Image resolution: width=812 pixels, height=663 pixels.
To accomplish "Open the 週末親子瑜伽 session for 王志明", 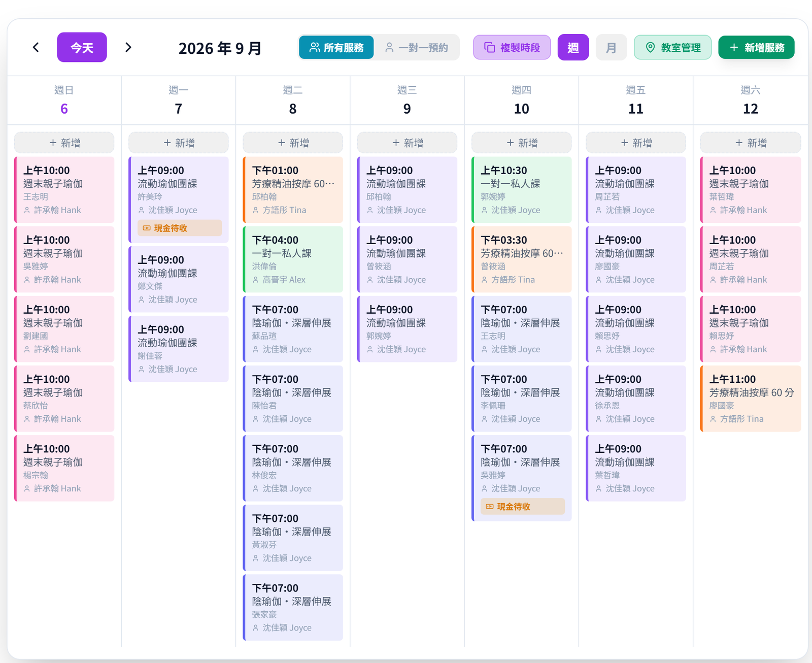I will (x=64, y=190).
